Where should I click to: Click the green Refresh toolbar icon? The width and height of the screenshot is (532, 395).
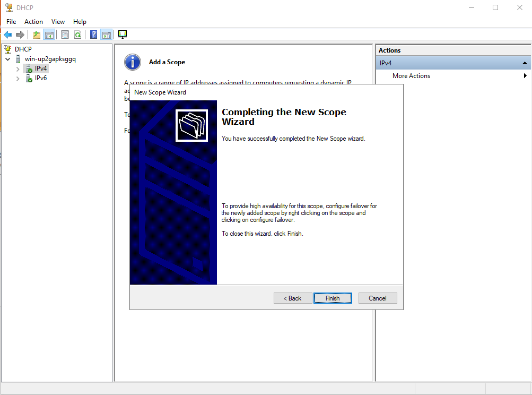pos(77,35)
